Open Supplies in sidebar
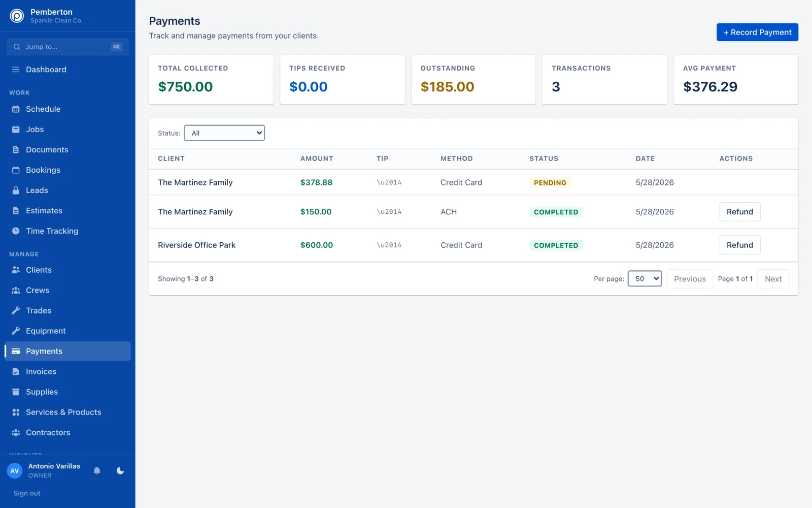This screenshot has height=508, width=812. point(67,392)
